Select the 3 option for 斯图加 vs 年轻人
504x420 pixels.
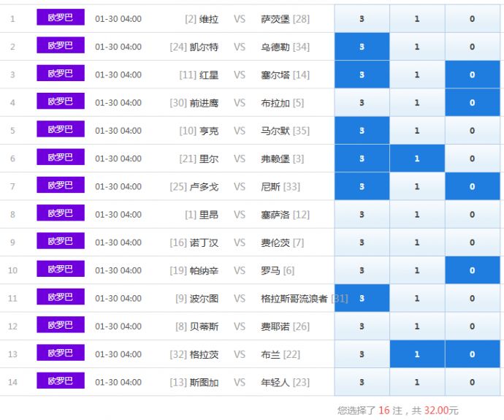tap(362, 382)
